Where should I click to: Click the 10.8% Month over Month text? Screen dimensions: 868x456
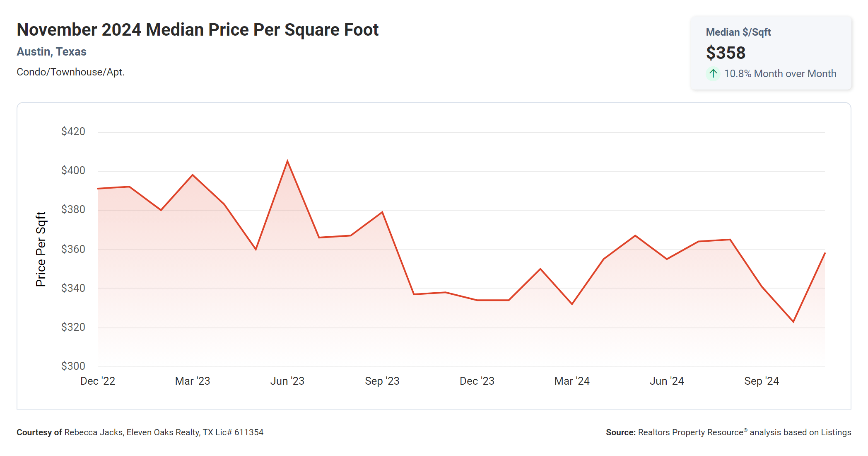(x=780, y=74)
